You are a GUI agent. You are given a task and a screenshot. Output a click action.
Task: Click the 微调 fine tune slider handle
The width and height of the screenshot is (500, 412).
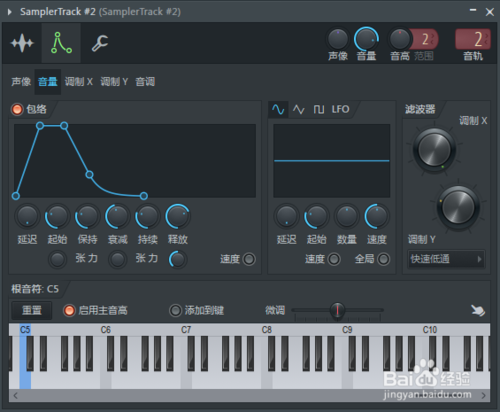click(x=337, y=310)
